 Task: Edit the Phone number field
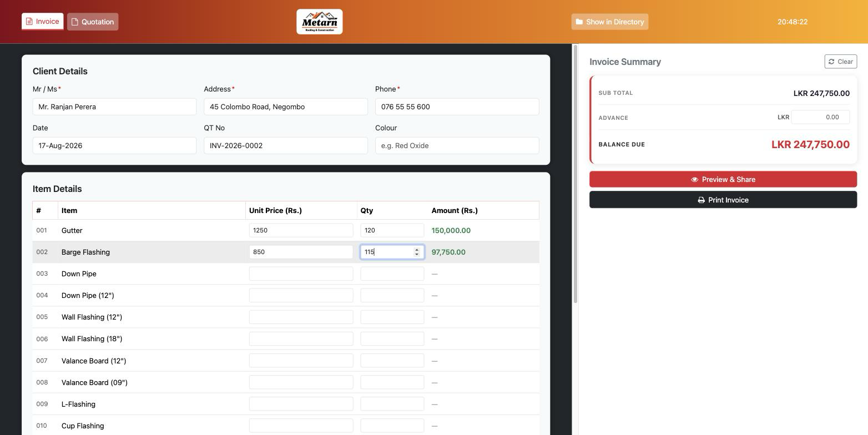[457, 107]
